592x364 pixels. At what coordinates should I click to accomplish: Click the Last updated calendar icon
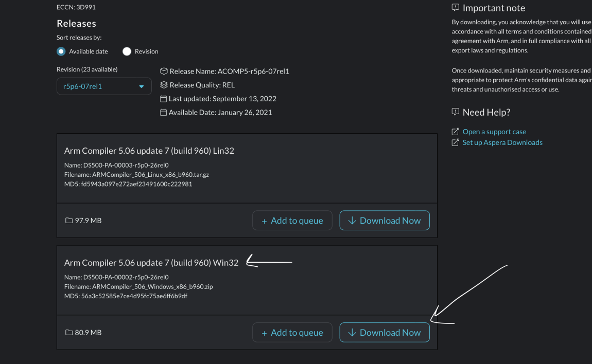(x=164, y=99)
